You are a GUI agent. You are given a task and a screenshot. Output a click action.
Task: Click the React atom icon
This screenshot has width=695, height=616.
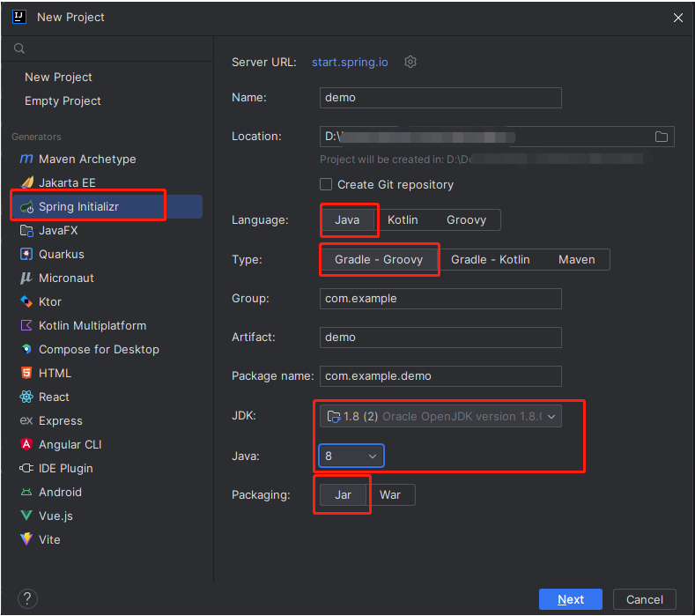[26, 397]
